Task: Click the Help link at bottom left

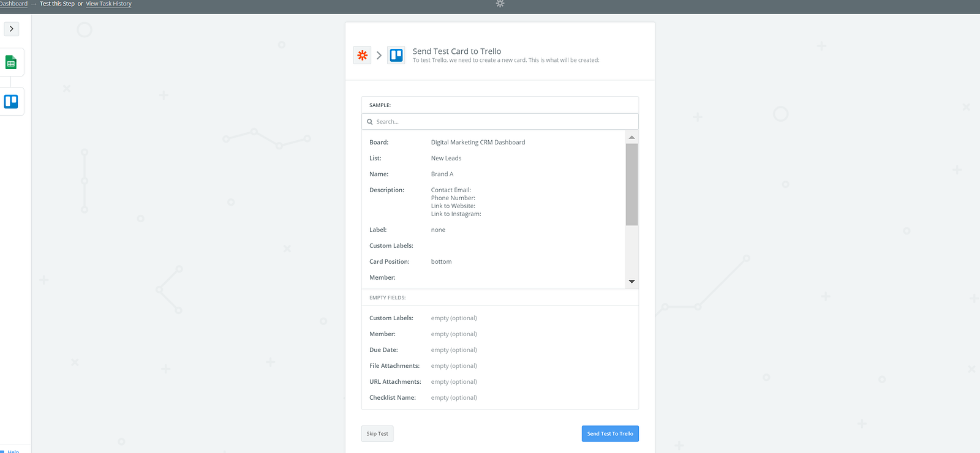Action: pos(13,451)
